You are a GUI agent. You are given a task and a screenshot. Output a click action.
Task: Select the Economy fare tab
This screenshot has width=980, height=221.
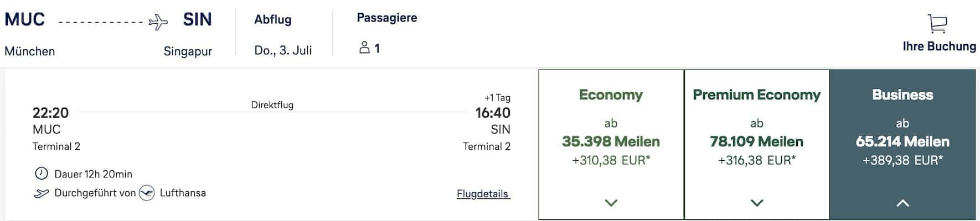(x=611, y=95)
